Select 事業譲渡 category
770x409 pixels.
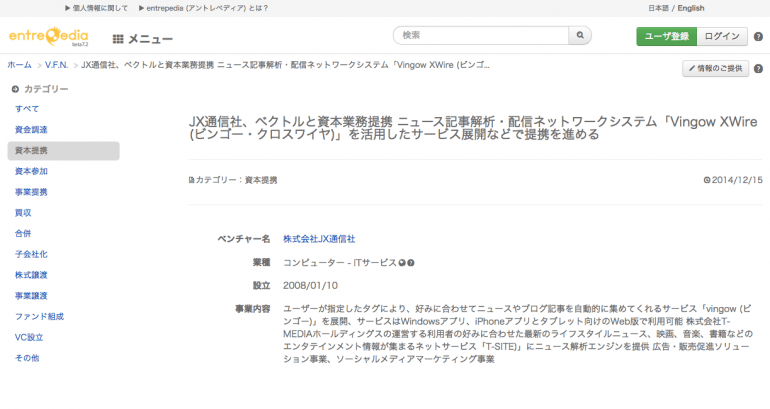[x=31, y=296]
